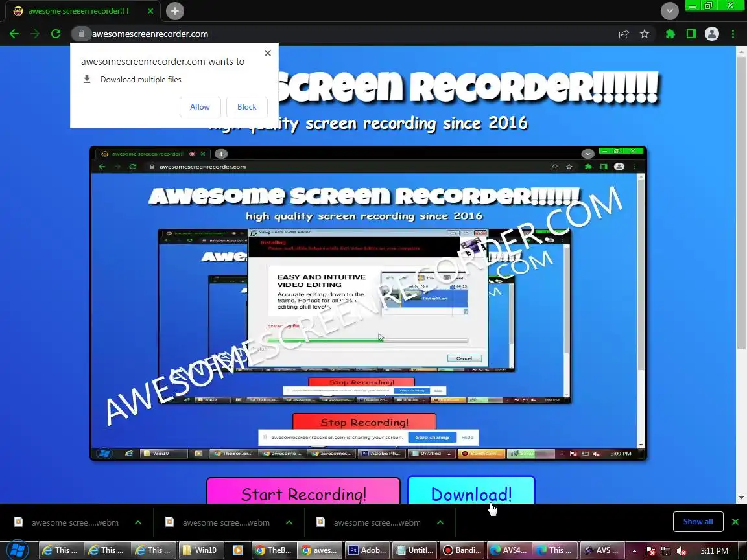
Task: Open the profile avatar menu
Action: 712,34
